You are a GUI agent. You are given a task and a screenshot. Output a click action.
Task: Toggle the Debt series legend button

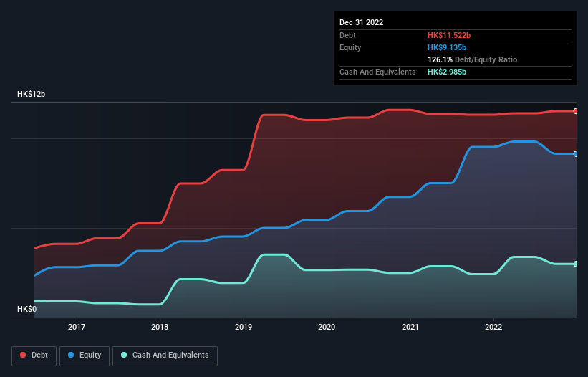point(34,355)
